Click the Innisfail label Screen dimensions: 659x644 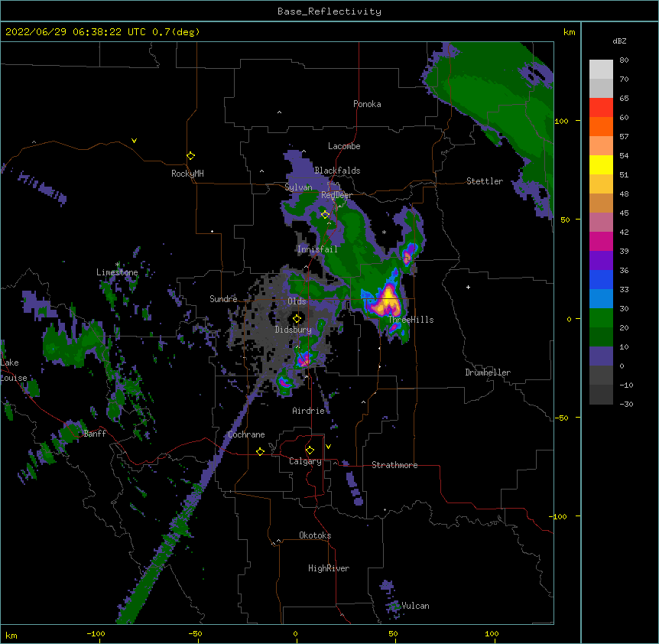317,249
